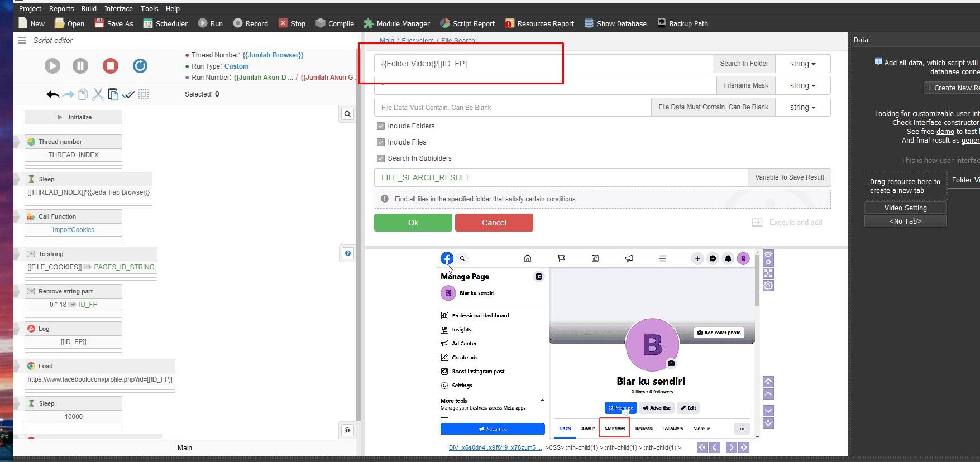This screenshot has width=980, height=462.
Task: Open the magnifier search icon in script panel
Action: click(x=347, y=114)
